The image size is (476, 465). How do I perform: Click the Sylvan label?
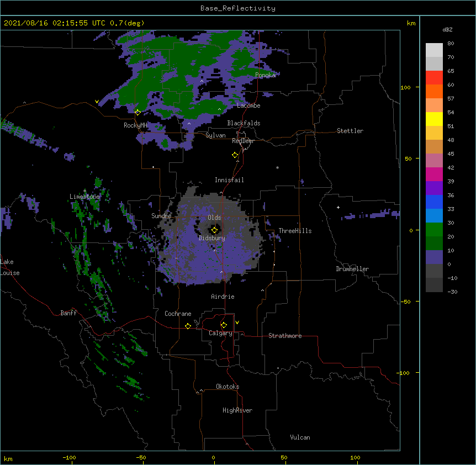click(215, 135)
